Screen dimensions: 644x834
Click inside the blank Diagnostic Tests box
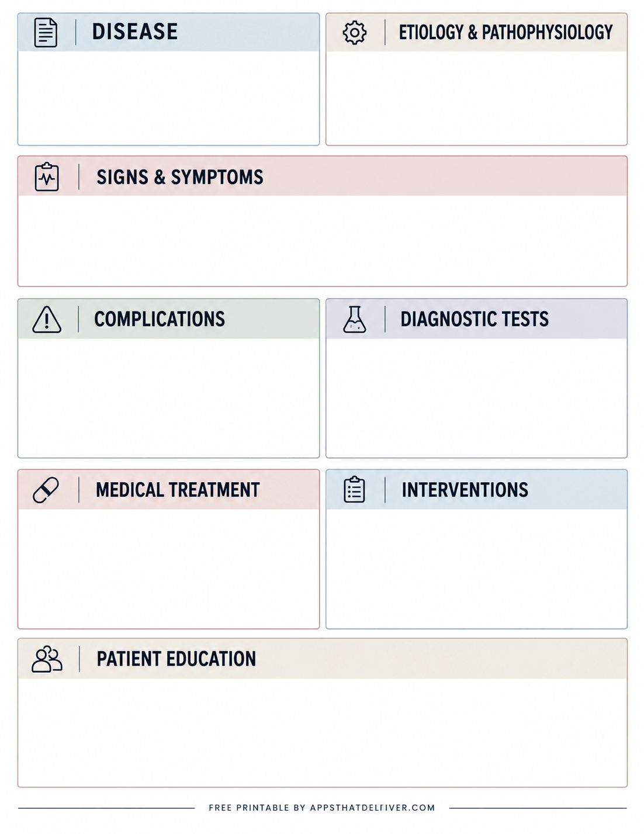point(476,397)
